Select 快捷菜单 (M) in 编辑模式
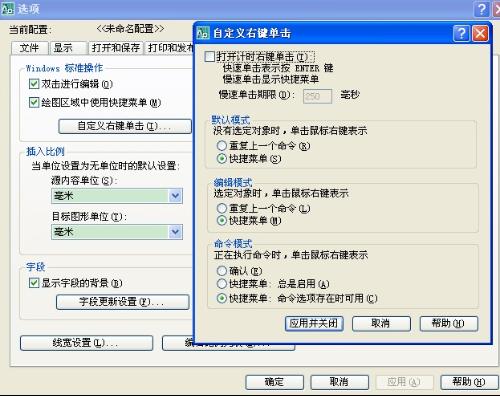 [222, 220]
